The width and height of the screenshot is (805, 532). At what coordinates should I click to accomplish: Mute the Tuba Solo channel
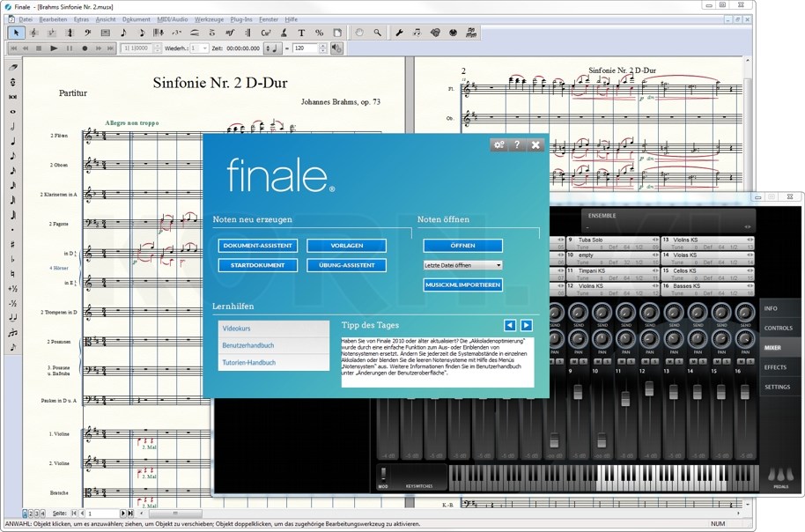tap(575, 361)
